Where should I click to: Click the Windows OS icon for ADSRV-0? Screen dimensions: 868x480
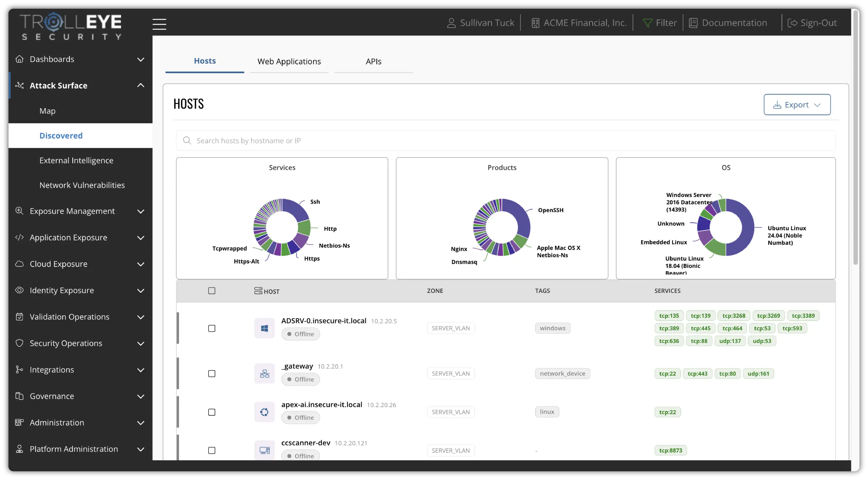click(x=264, y=328)
